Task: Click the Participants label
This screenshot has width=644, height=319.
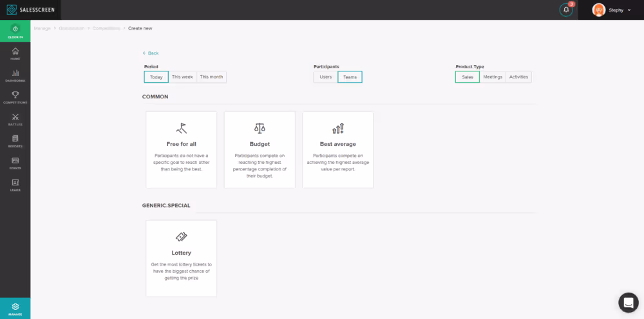Action: point(327,66)
